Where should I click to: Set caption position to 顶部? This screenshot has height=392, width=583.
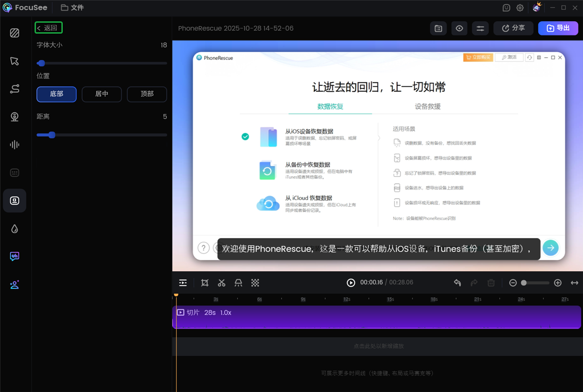(x=147, y=94)
